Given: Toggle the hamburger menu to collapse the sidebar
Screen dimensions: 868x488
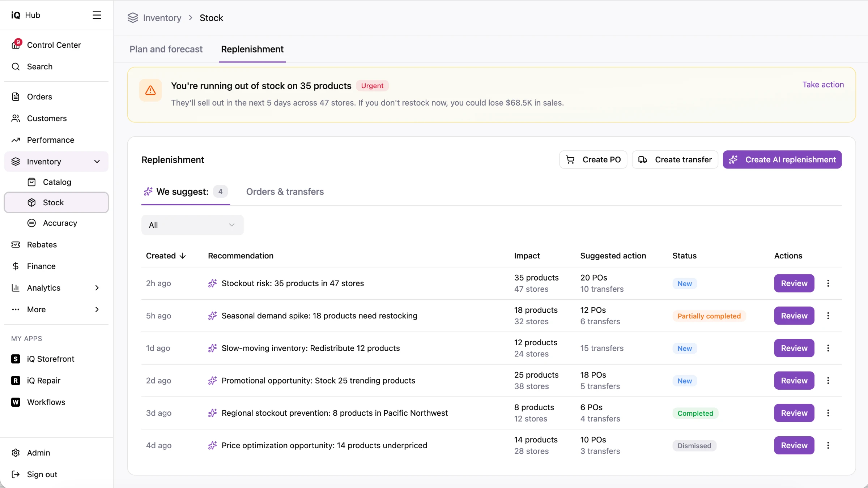Looking at the screenshot, I should click(x=97, y=15).
